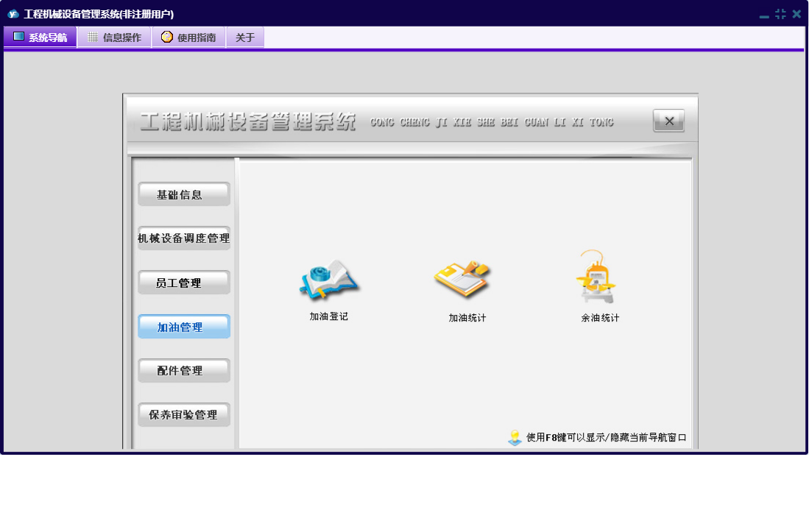Open the 使用指南 tab
Screen dimensions: 809x532
[x=188, y=38]
